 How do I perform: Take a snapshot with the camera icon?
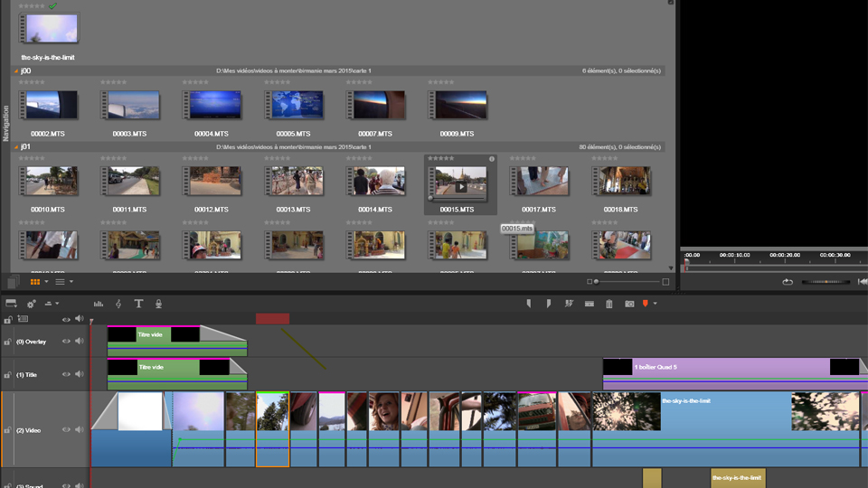coord(629,304)
